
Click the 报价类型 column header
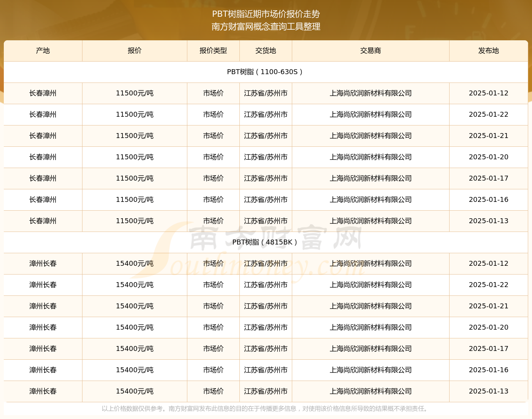[213, 51]
